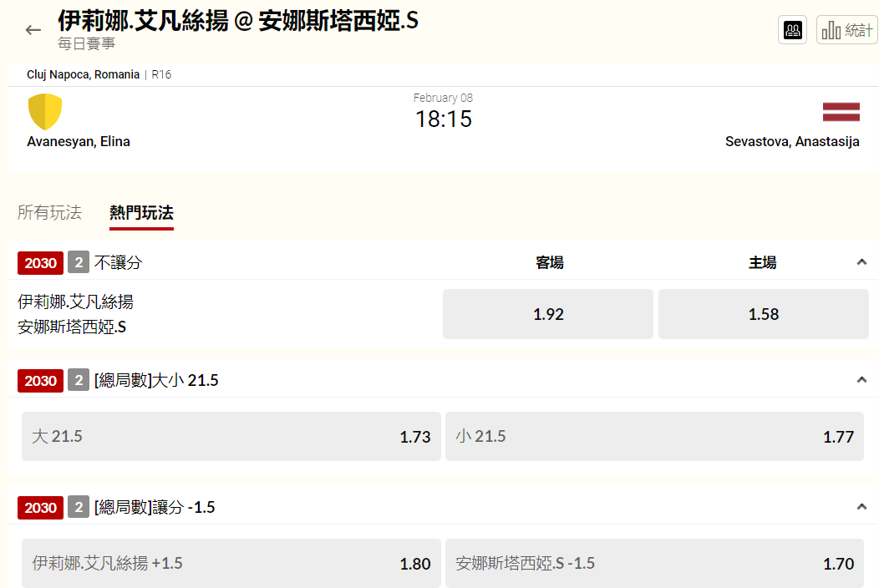Pick 安娜斯塔西婭.S -1.5 at 1.70
The image size is (879, 588).
click(x=654, y=563)
